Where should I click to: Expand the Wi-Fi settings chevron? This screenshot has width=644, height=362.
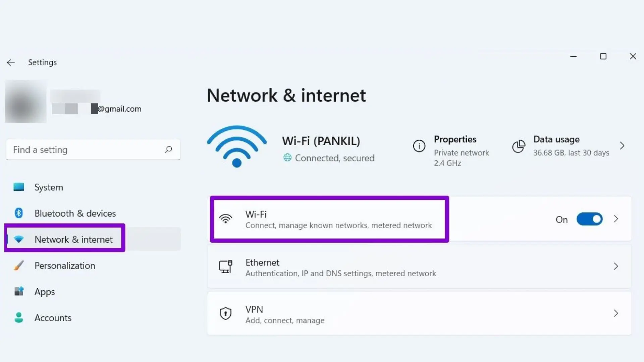[616, 219]
